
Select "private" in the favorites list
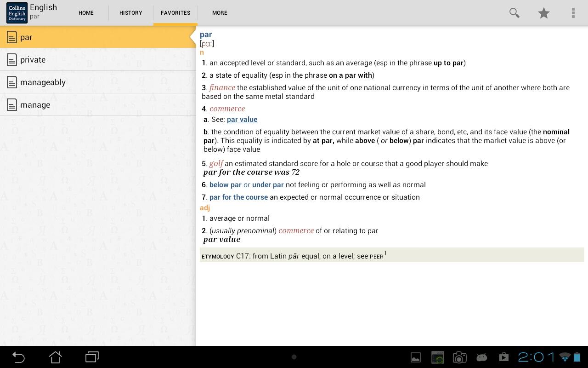[x=32, y=59]
